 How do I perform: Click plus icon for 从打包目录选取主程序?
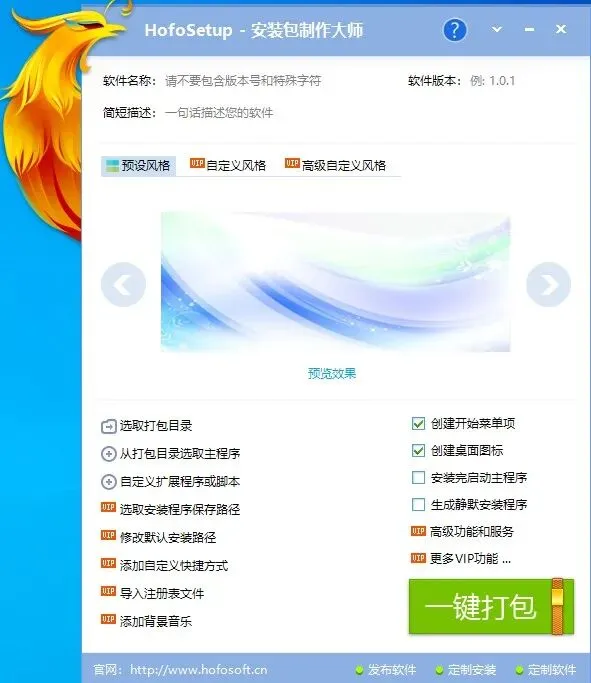(x=108, y=454)
